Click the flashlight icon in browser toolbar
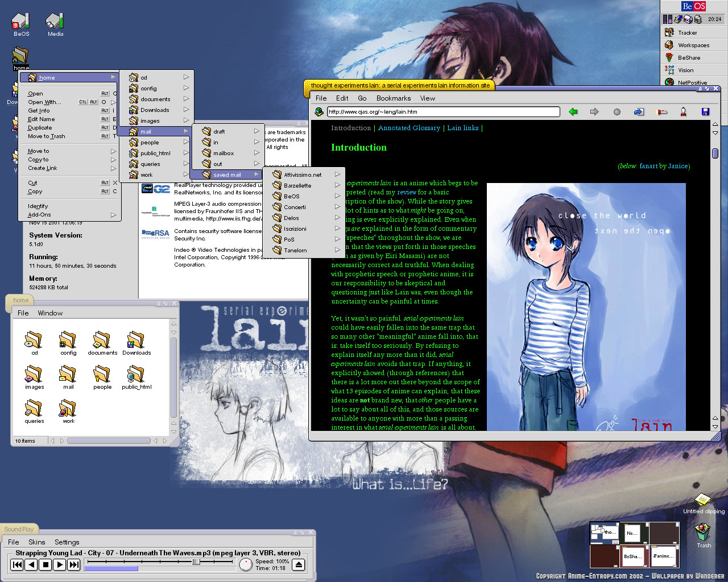This screenshot has width=728, height=582. click(661, 112)
